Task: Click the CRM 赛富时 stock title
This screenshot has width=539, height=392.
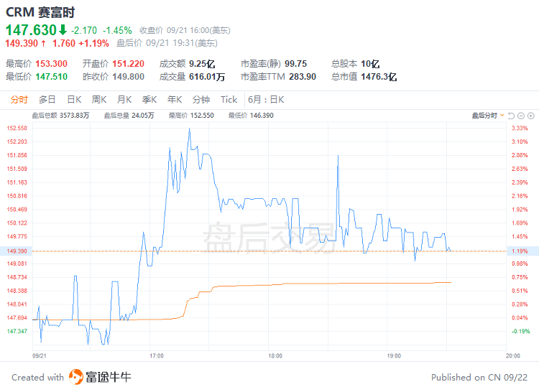Action: tap(40, 12)
